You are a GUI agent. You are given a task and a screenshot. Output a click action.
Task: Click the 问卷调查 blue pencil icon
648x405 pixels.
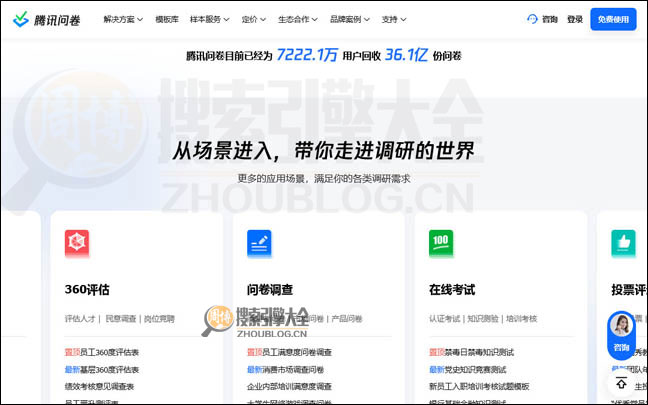259,242
